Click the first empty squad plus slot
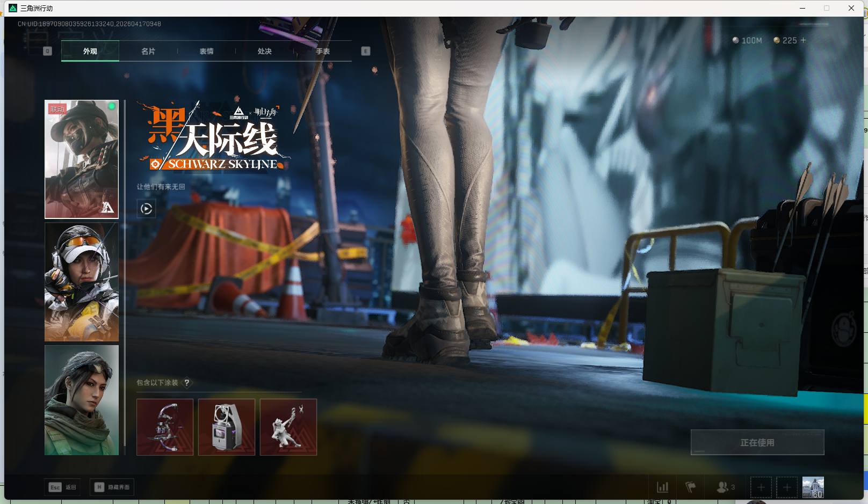Screen dimensions: 868x504 click(761, 487)
